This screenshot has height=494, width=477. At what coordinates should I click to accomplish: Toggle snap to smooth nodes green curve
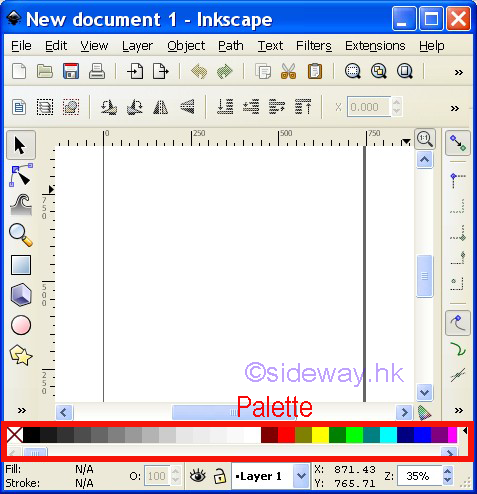click(x=458, y=349)
